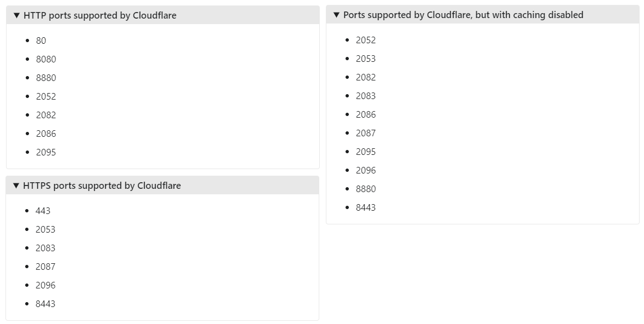Click port 2082 in HTTP ports list
This screenshot has width=644, height=324.
(x=46, y=115)
